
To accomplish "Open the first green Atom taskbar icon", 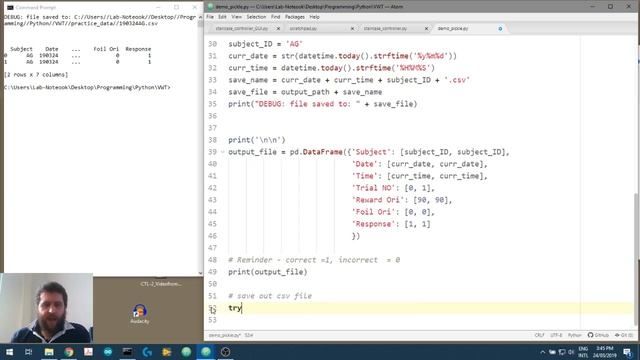I will (x=186, y=352).
